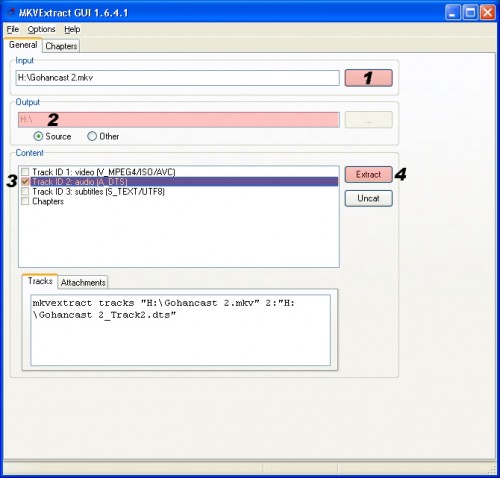The height and width of the screenshot is (478, 500).
Task: Open the Help menu
Action: tap(72, 29)
